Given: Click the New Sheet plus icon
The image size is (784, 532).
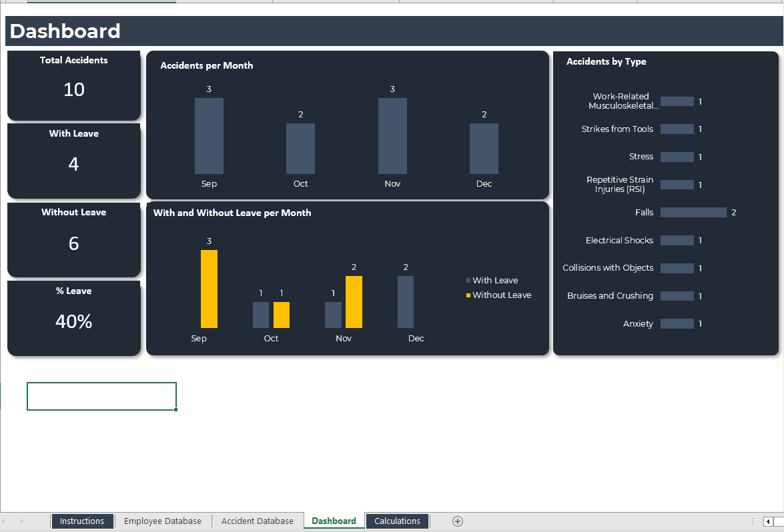Looking at the screenshot, I should [x=458, y=521].
